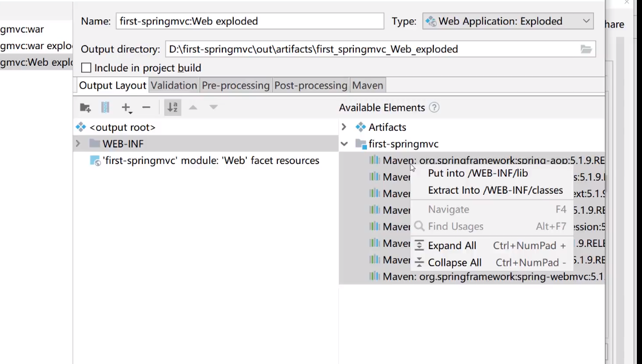Browse for output directory folder icon
Screen dimensions: 642x364
click(x=586, y=49)
